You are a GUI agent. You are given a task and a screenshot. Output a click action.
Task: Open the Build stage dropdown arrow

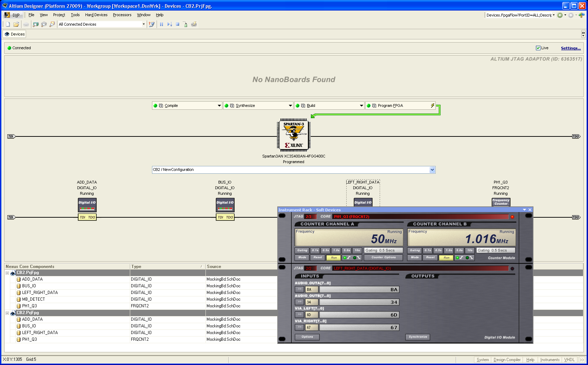point(361,105)
